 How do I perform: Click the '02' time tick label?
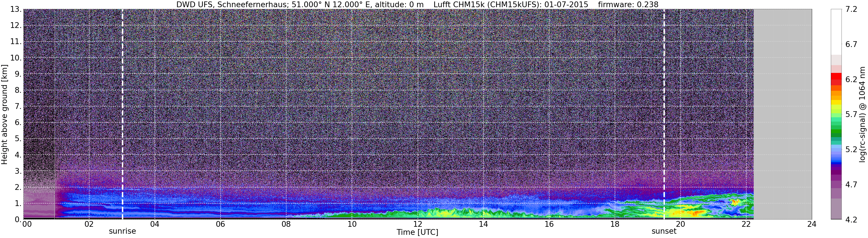89,224
